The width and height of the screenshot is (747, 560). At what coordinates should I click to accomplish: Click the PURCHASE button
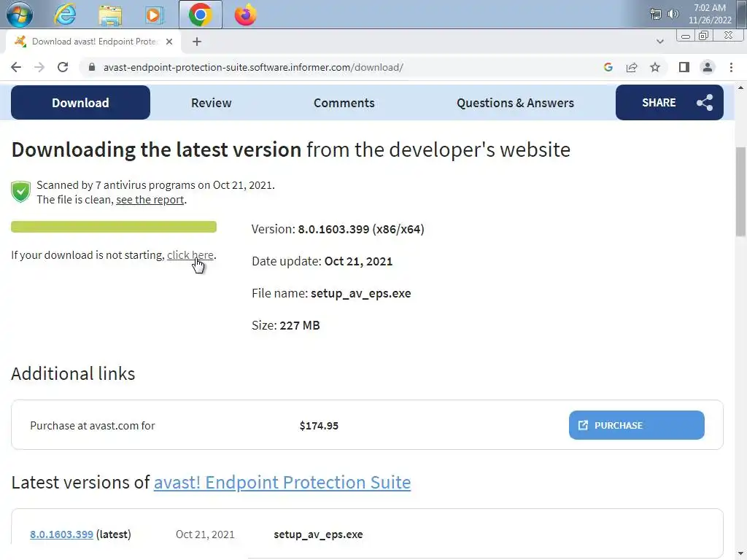coord(636,425)
